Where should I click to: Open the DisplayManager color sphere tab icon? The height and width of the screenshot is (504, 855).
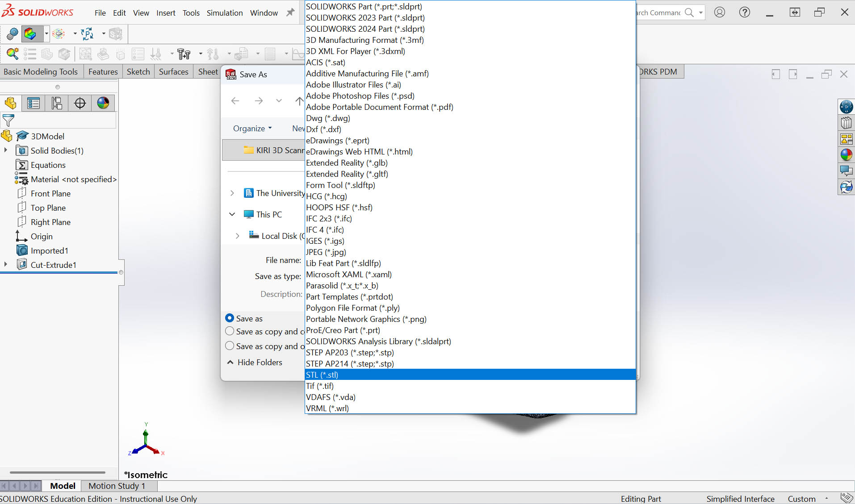tap(103, 103)
